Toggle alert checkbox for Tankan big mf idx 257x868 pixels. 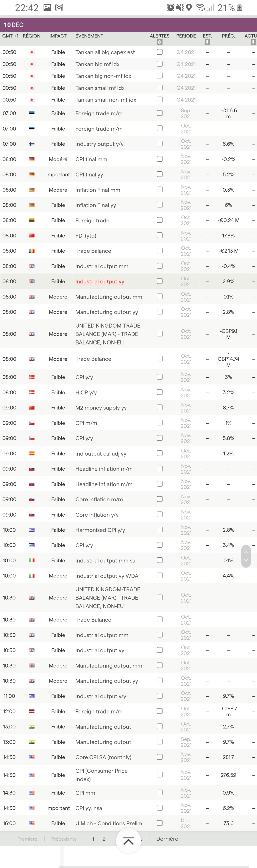pyautogui.click(x=160, y=64)
